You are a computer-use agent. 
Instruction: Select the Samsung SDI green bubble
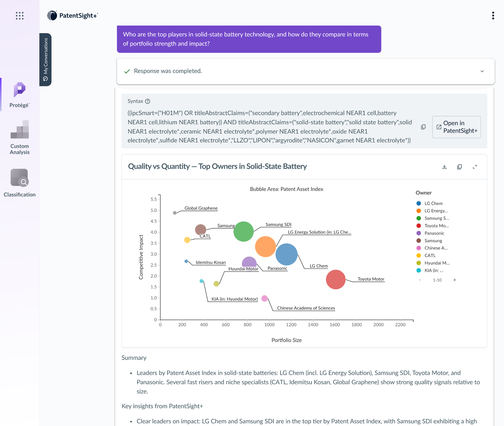(243, 231)
